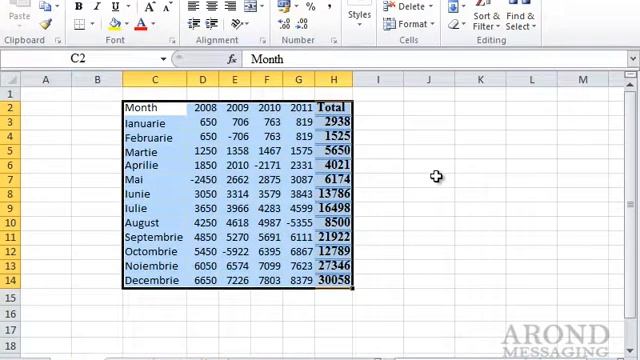The height and width of the screenshot is (360, 640).
Task: Click the Delete cells button
Action: click(x=408, y=6)
